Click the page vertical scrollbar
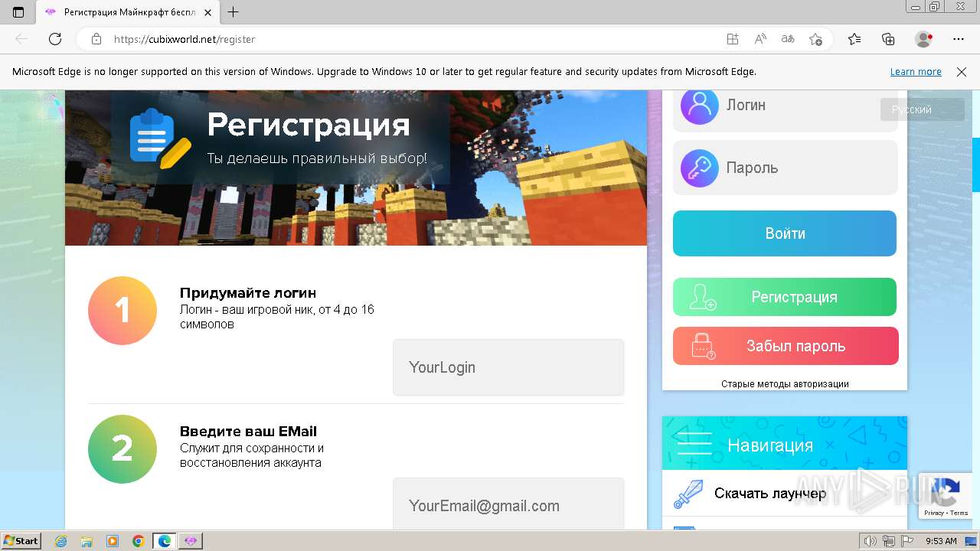980x551 pixels. click(976, 165)
